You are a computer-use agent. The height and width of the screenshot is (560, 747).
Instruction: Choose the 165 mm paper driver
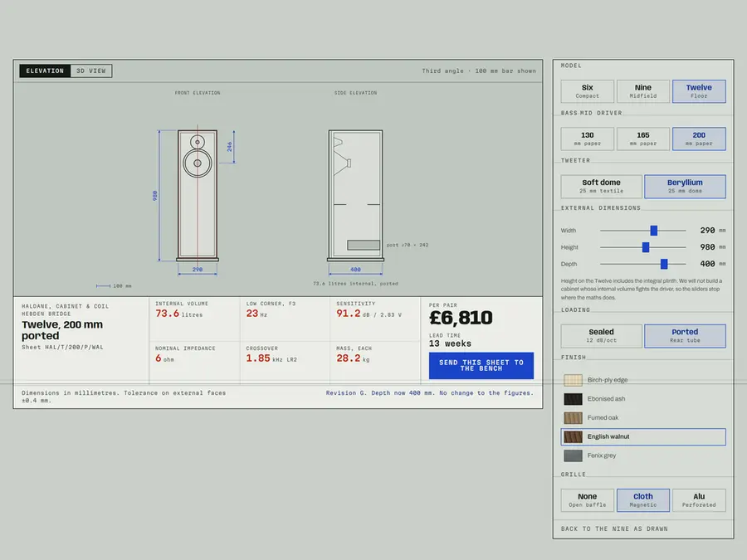643,139
